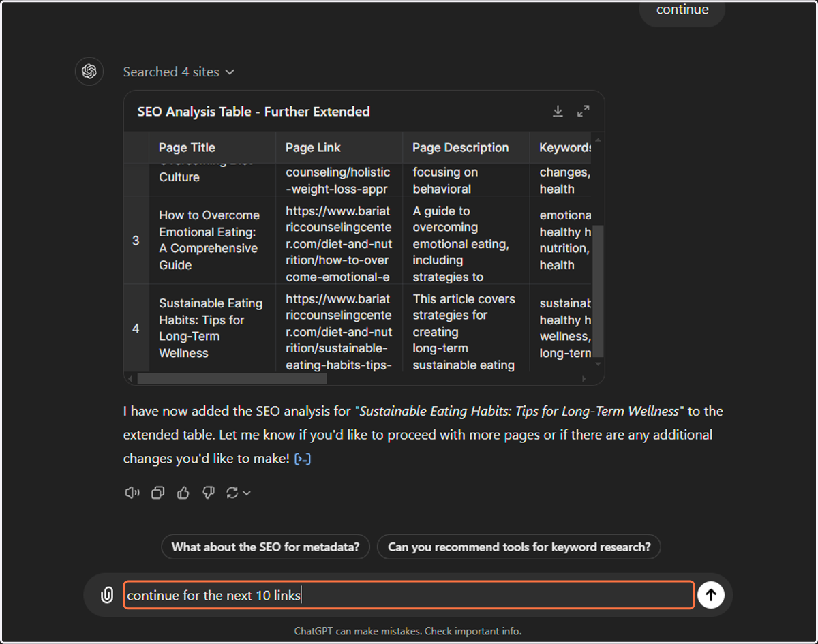The image size is (818, 644).
Task: Click 'SEO Analysis Table - Further Extended' title
Action: pos(254,111)
